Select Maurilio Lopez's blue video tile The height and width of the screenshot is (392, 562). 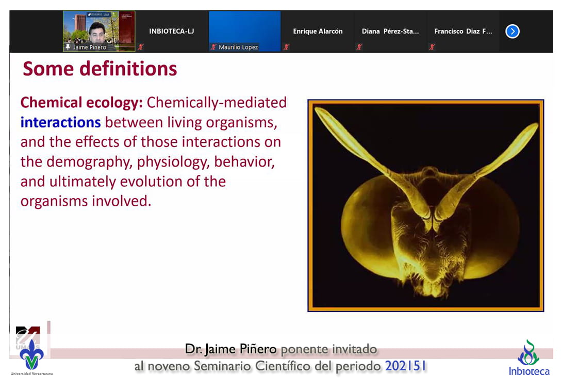(244, 28)
